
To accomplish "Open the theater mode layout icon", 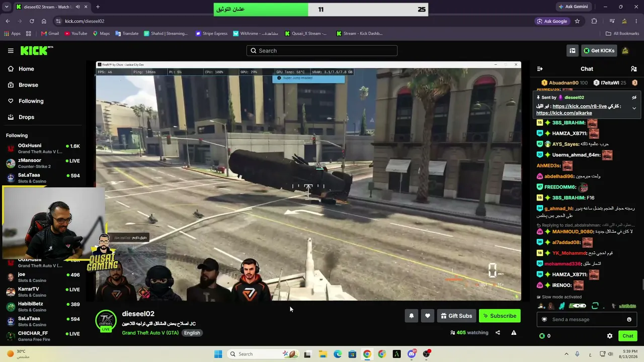I will click(573, 51).
